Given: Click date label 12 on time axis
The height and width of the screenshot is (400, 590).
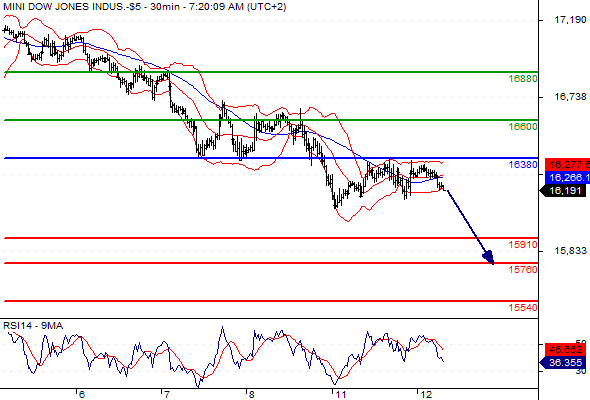Looking at the screenshot, I should (426, 394).
